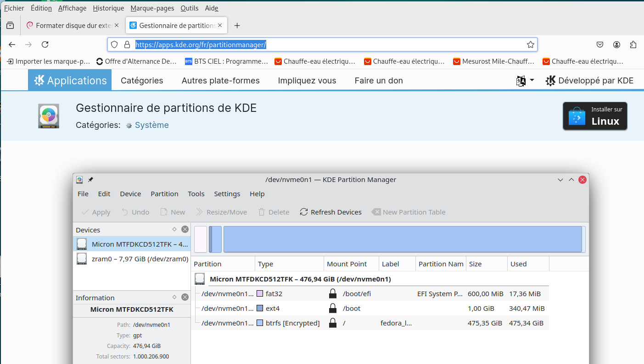Click the Devices panel float diamond icon
This screenshot has width=644, height=364.
click(174, 229)
